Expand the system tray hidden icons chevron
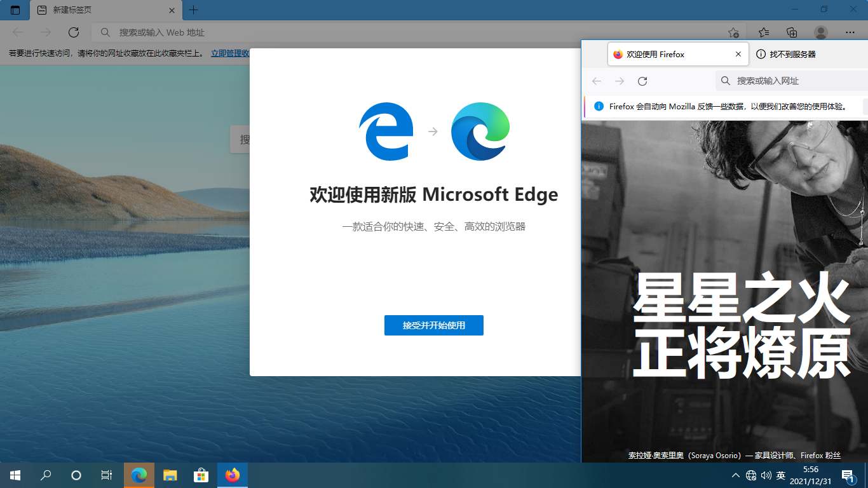868x488 pixels. 736,475
